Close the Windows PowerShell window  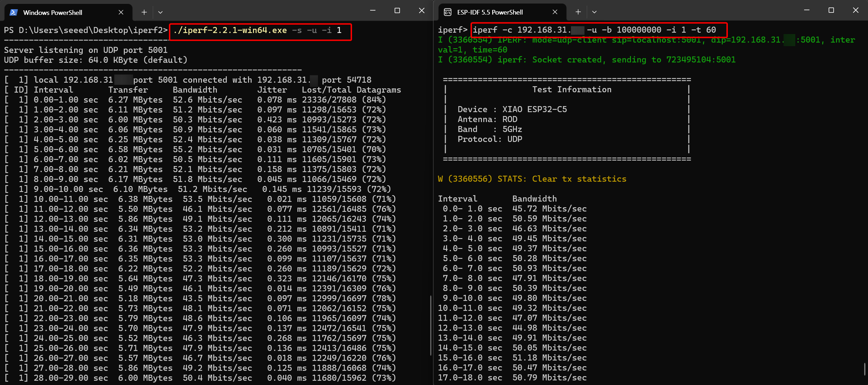[x=422, y=11]
